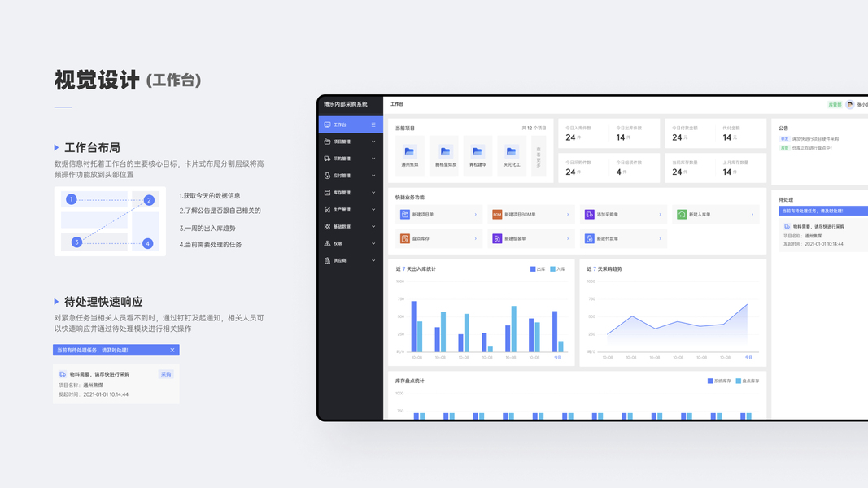Image resolution: width=868 pixels, height=488 pixels.
Task: Click the 入库 legend color swatch
Action: 552,269
